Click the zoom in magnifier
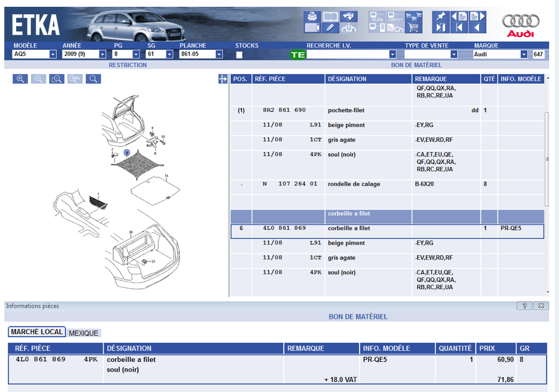The image size is (559, 392). click(20, 79)
